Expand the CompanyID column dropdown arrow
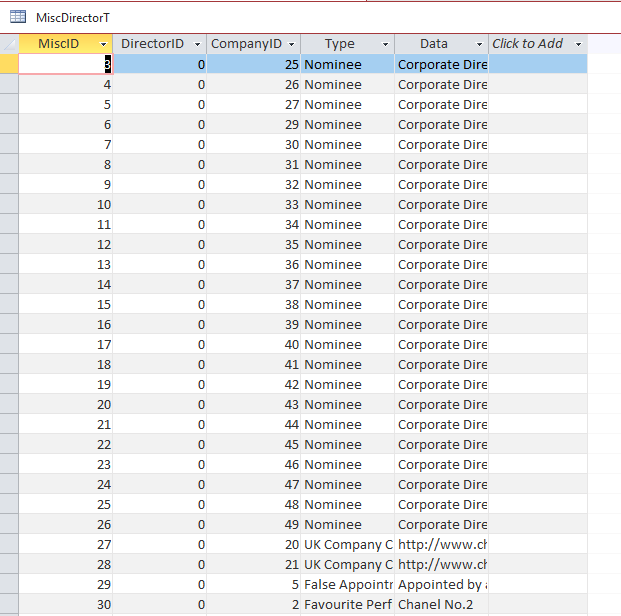Viewport: 621px width, 616px height. 291,44
